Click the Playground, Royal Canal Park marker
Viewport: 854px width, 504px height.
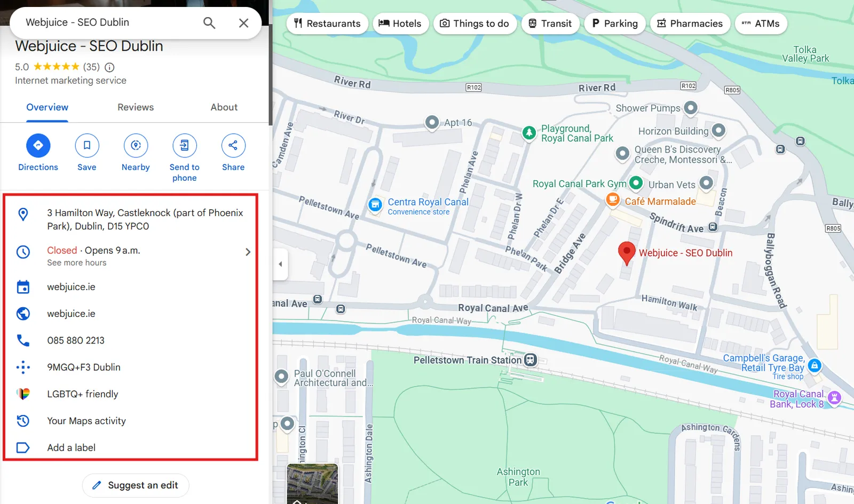pos(529,133)
